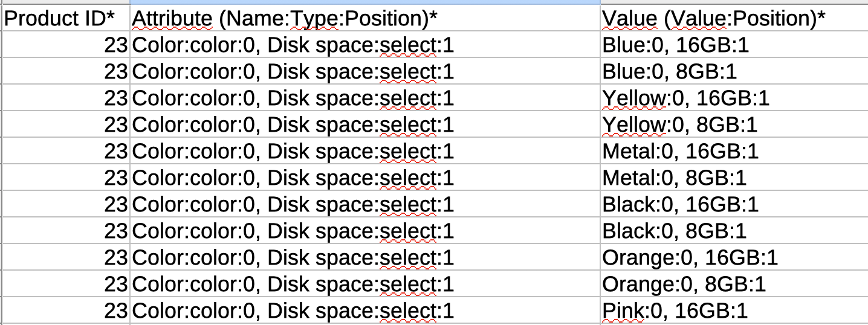This screenshot has height=325, width=868.
Task: Click the "Yellow:0, 16GB:1" value cell
Action: (x=685, y=98)
